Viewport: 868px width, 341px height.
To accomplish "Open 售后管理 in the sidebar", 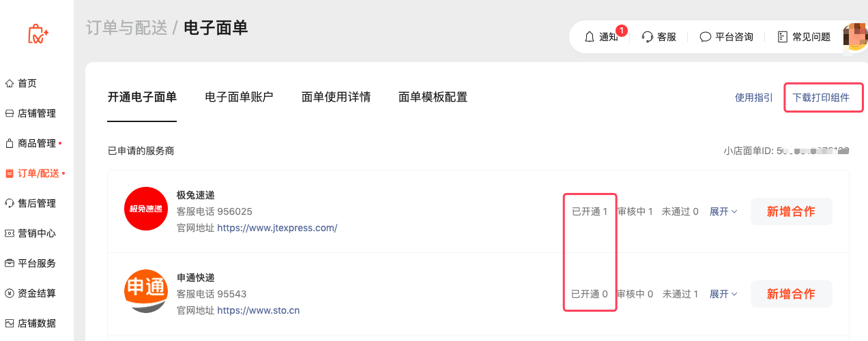I will [x=37, y=203].
